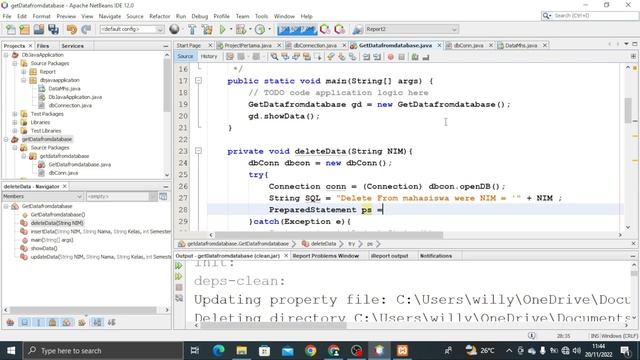Open File Explorer from the taskbar
Viewport: 640px width, 360px height.
(x=242, y=351)
